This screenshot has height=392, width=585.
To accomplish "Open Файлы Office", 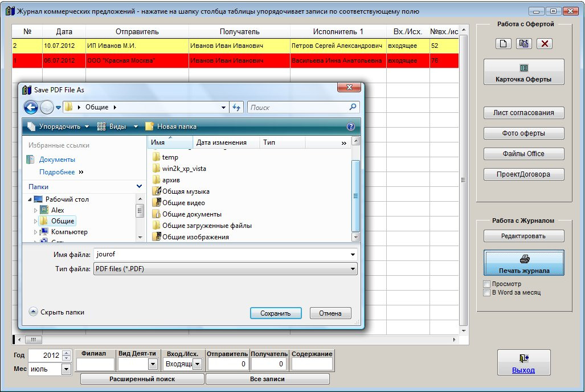I will [524, 154].
